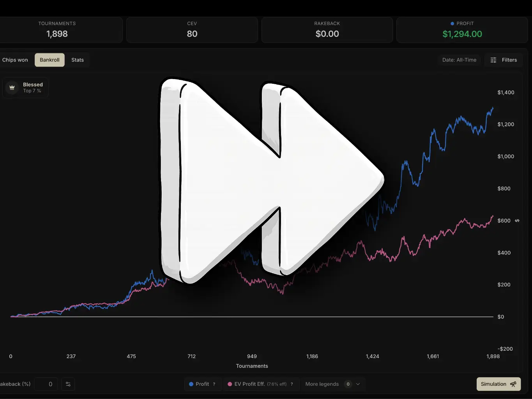Viewport: 532px width, 399px height.
Task: Switch to the Chips won tab
Action: [15, 60]
